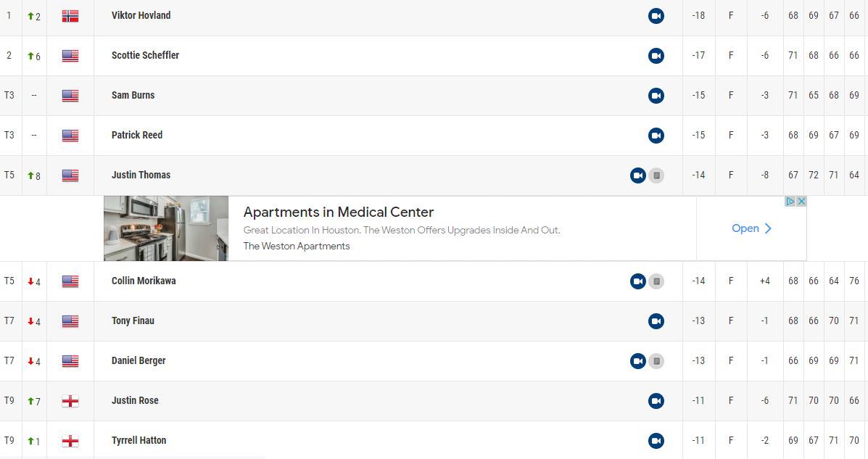This screenshot has width=868, height=459.
Task: Click Justin Thomas's gray document icon
Action: coord(656,175)
